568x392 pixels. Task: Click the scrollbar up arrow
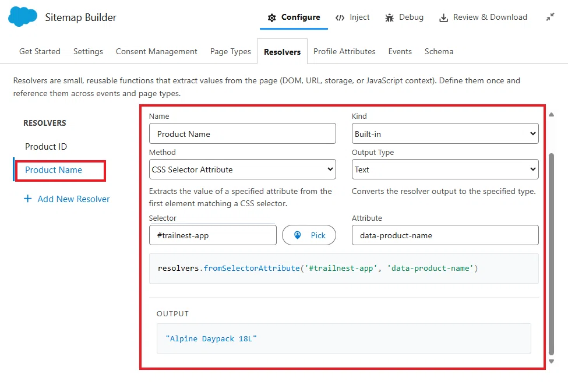(x=551, y=115)
